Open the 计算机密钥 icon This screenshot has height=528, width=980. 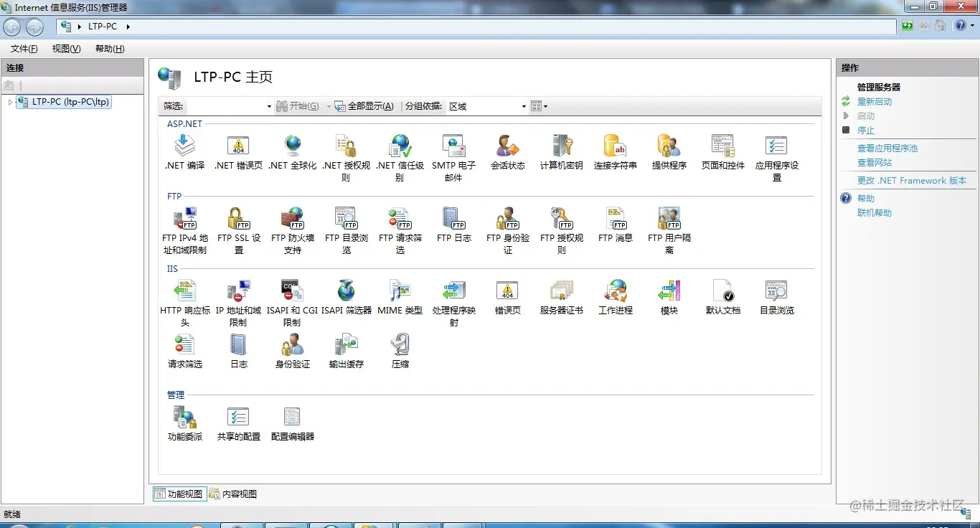coord(562,146)
